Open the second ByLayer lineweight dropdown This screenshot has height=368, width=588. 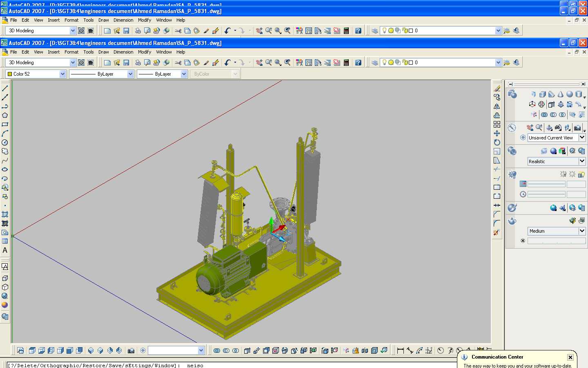tap(184, 74)
